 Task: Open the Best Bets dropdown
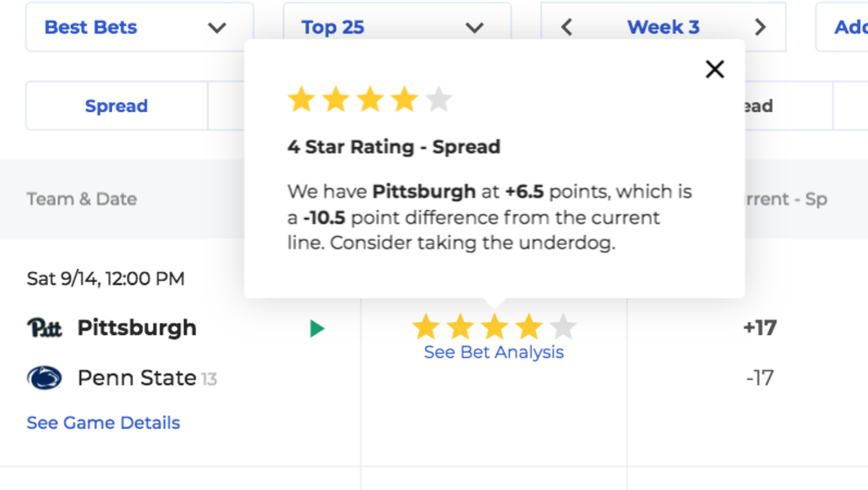(139, 27)
